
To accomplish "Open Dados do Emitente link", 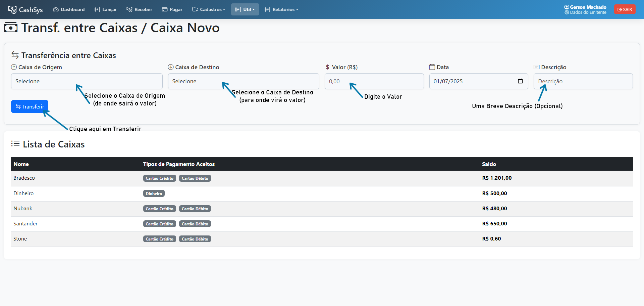I will [x=588, y=12].
